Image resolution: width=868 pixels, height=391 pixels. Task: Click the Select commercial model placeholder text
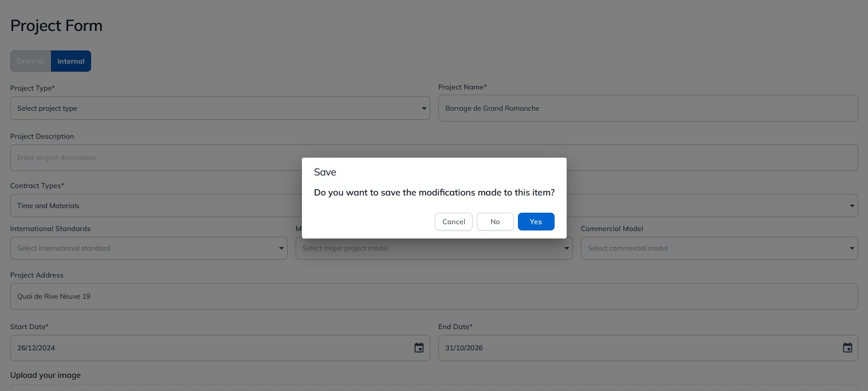pos(628,248)
